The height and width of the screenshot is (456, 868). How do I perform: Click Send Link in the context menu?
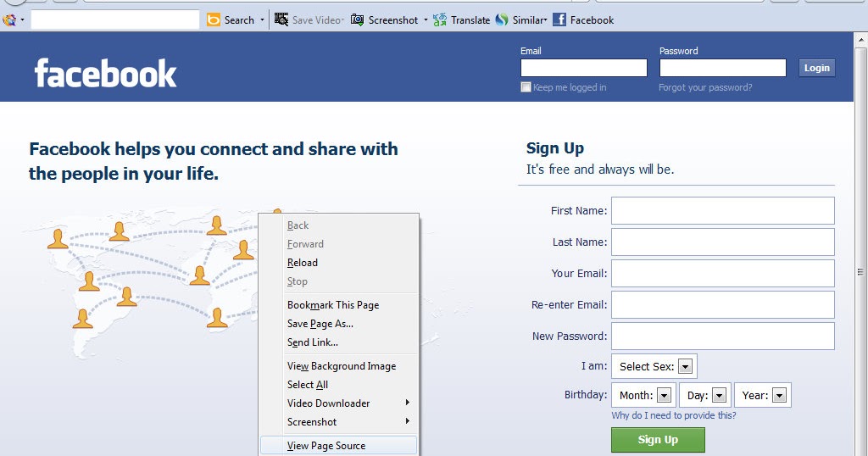point(339,342)
